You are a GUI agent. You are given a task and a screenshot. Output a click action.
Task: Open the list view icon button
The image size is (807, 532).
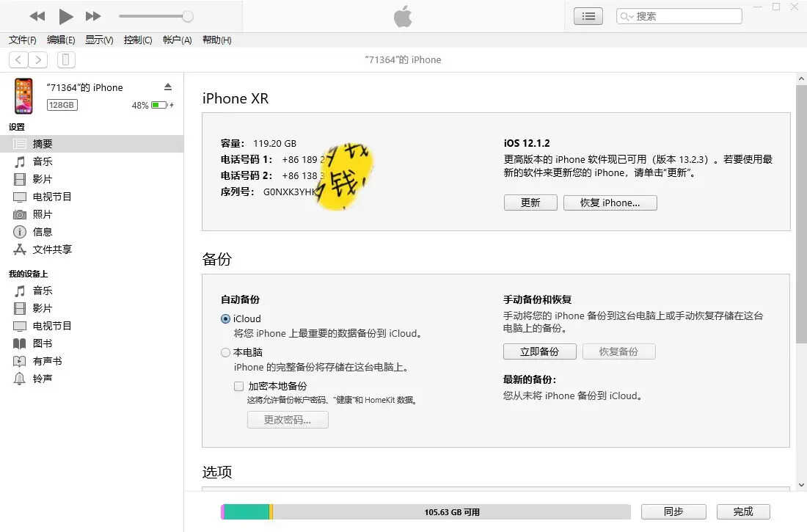click(x=588, y=16)
